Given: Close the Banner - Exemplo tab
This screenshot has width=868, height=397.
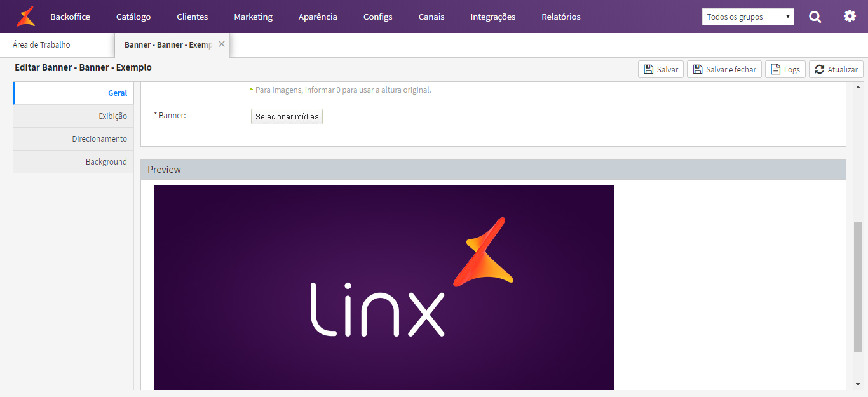Looking at the screenshot, I should pyautogui.click(x=222, y=44).
